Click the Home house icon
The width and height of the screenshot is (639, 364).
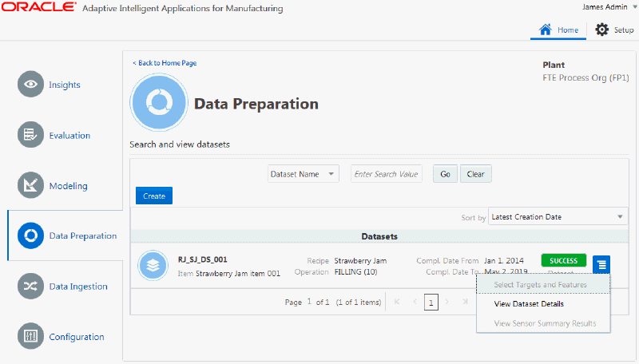click(546, 30)
